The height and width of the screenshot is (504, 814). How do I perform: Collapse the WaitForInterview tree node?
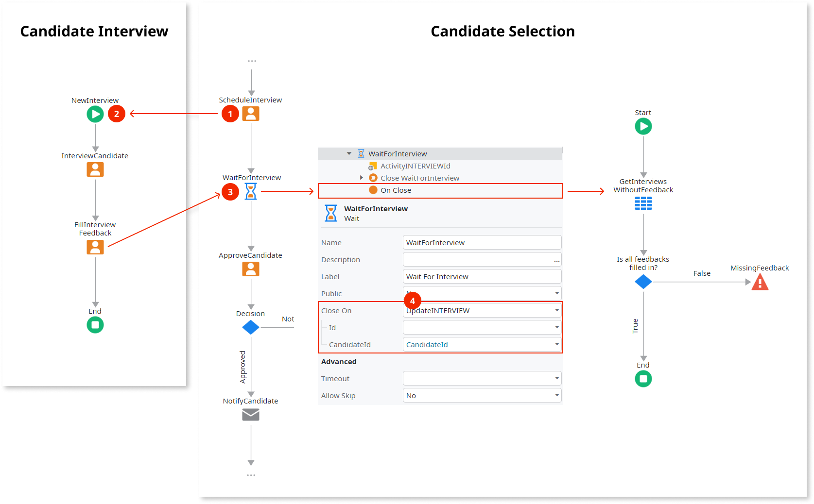(x=349, y=153)
